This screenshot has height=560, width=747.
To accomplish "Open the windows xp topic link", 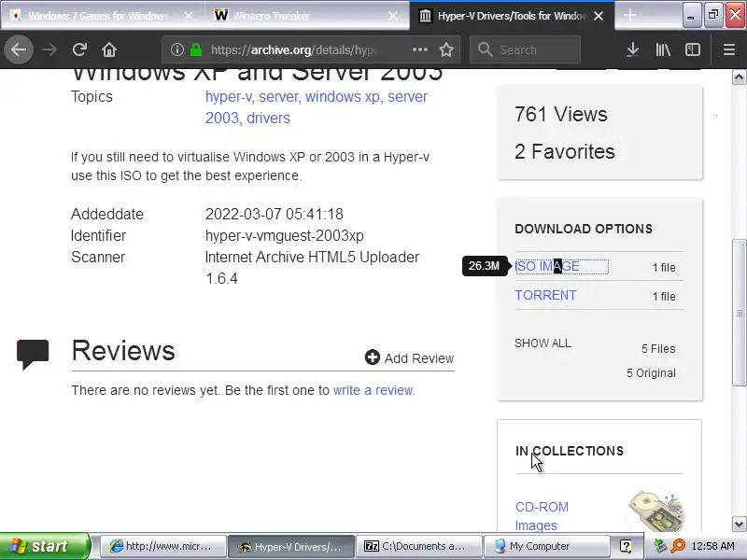I will click(343, 97).
